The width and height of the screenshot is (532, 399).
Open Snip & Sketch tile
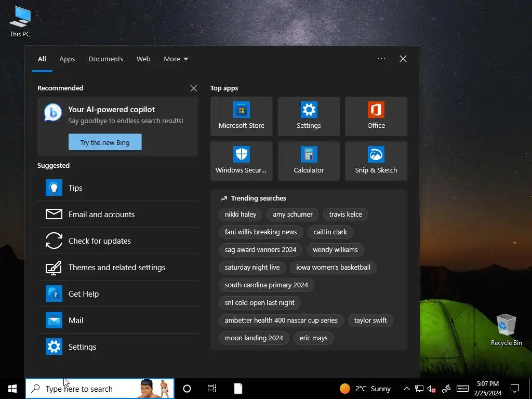(376, 161)
